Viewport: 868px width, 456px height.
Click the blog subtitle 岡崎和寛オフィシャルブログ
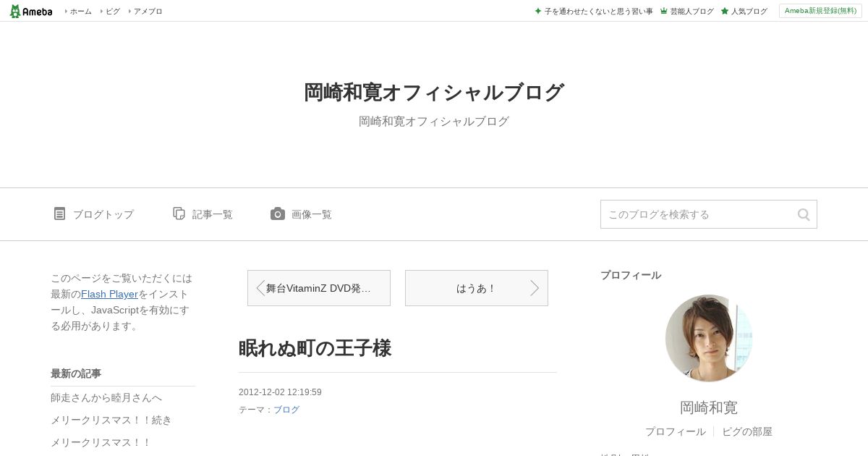434,122
